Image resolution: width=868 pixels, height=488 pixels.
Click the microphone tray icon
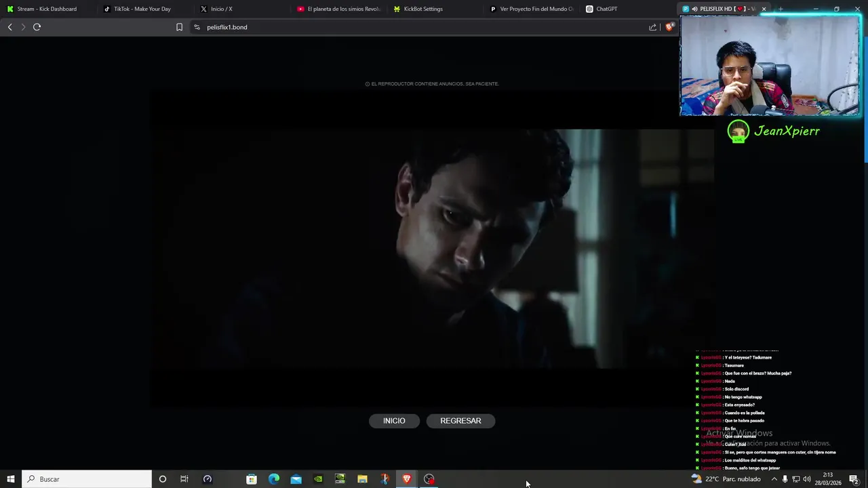click(x=785, y=479)
